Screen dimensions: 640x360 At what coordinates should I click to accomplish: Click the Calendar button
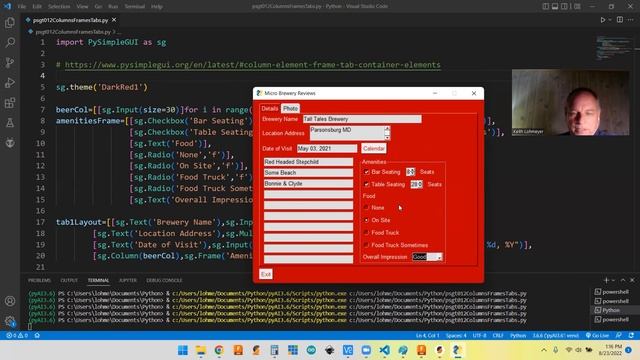click(373, 149)
